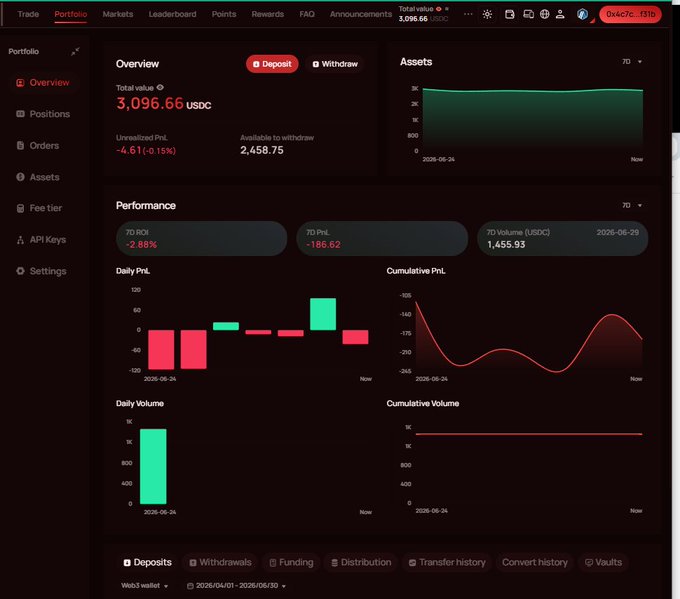680x599 pixels.
Task: Click the green Daily Volume bar
Action: click(153, 466)
